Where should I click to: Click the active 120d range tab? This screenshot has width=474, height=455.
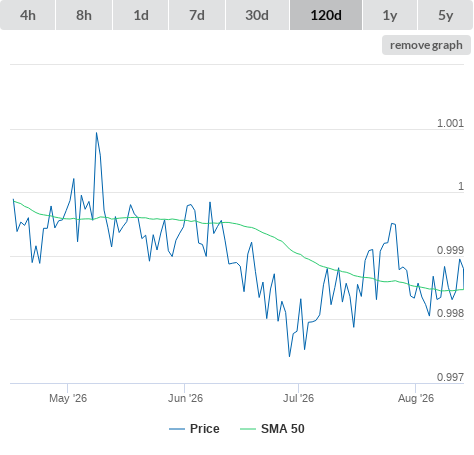pos(326,15)
